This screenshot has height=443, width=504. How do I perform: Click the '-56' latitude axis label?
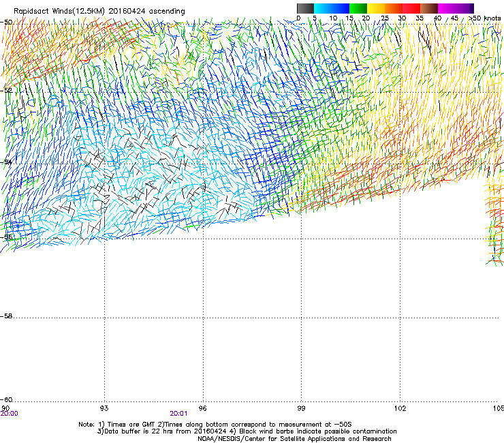[6, 237]
